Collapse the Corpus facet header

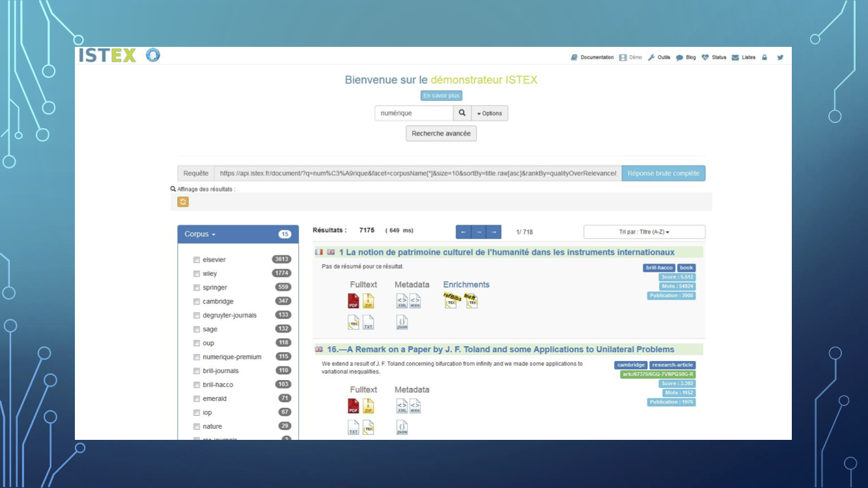point(199,234)
